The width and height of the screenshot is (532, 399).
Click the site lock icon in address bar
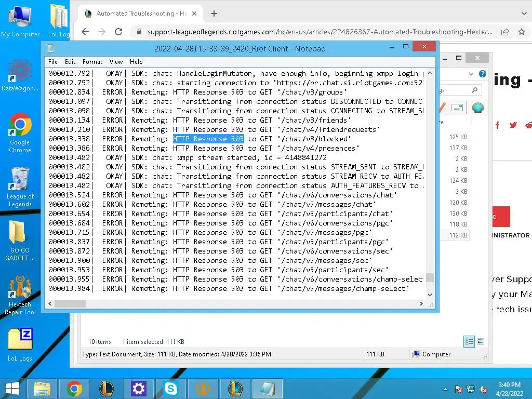tap(139, 32)
